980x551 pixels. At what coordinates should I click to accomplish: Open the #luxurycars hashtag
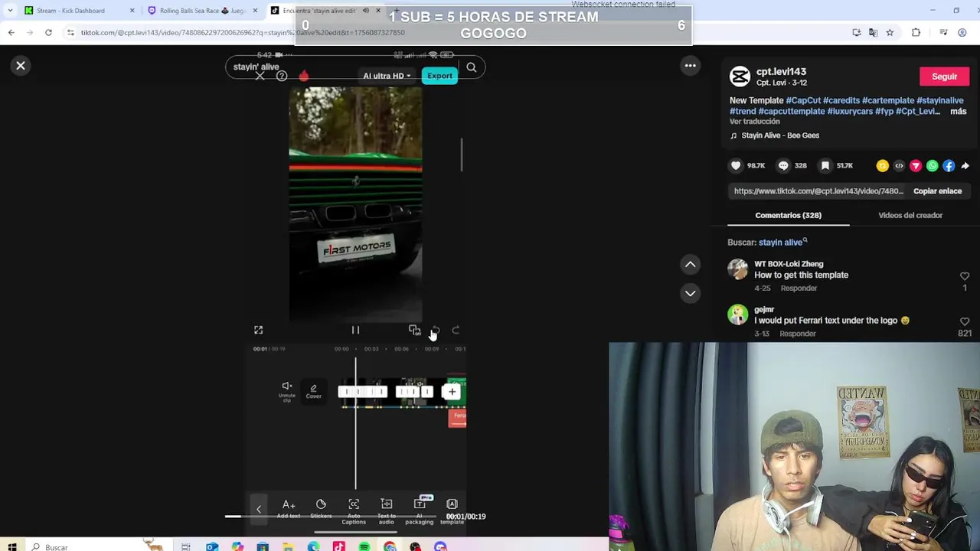tap(851, 112)
